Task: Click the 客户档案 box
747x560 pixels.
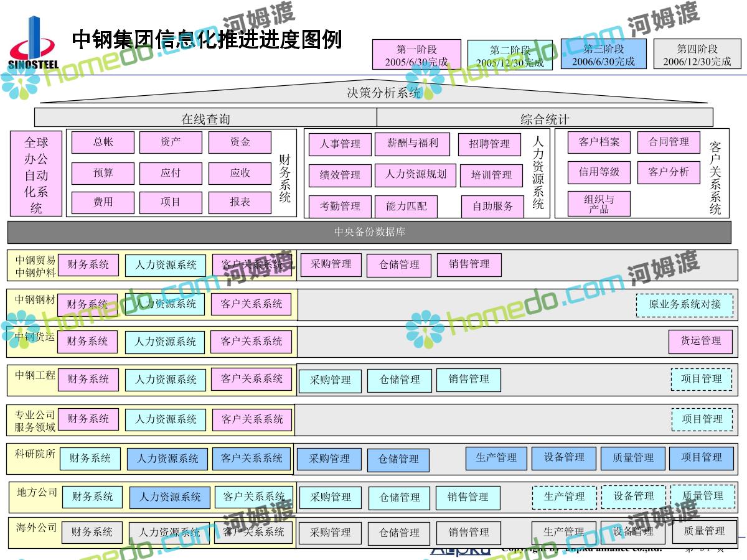Action: (599, 142)
